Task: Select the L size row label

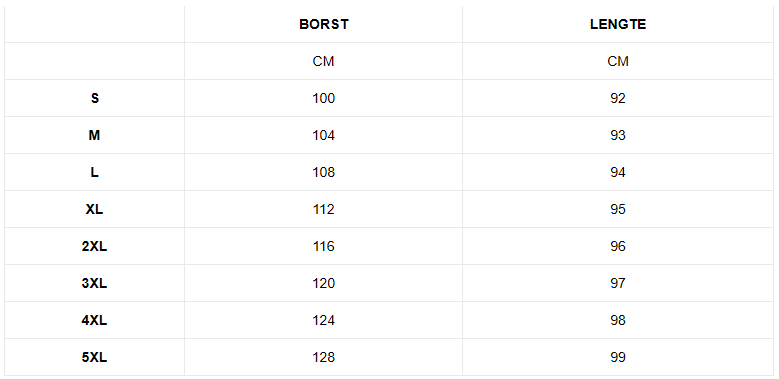Action: (x=94, y=172)
